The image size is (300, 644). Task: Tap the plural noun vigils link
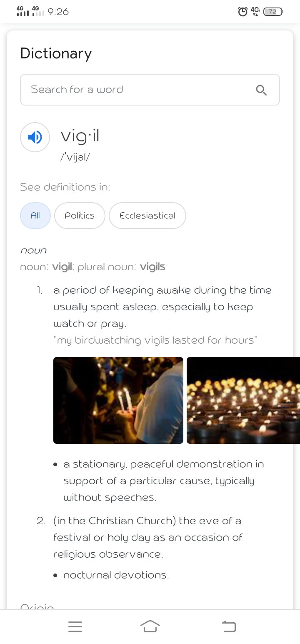152,267
